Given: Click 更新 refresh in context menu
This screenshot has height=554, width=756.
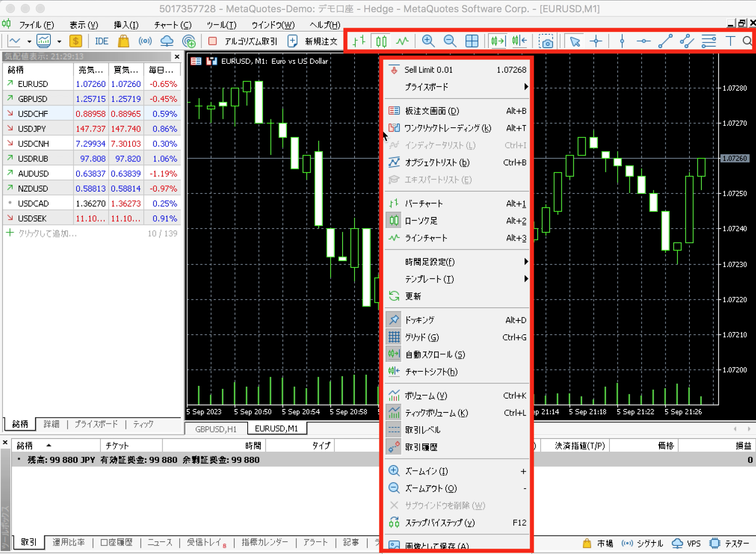Looking at the screenshot, I should (x=457, y=296).
